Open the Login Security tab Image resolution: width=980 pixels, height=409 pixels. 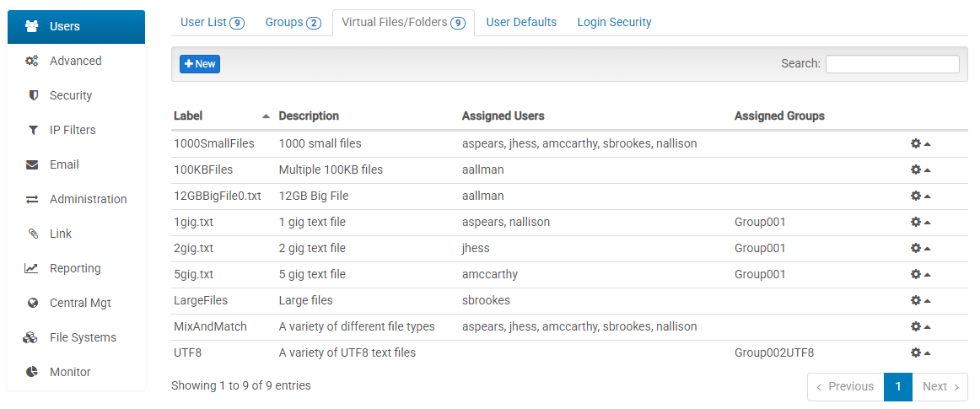614,23
